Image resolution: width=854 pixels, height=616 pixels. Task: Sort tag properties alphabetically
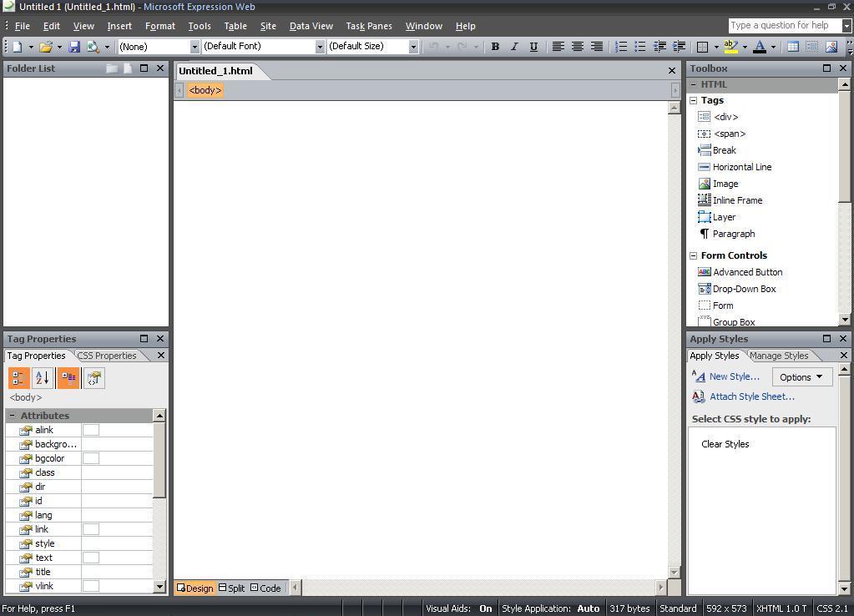coord(43,378)
